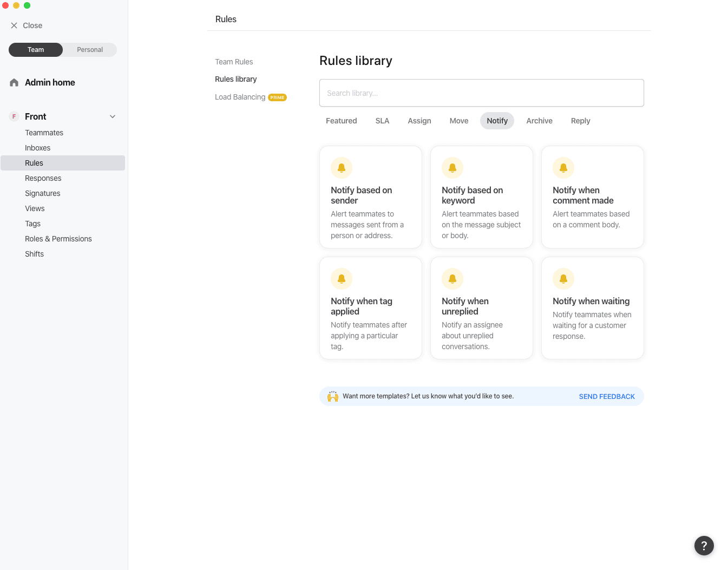The height and width of the screenshot is (570, 728).
Task: Switch to Personal settings toggle
Action: point(90,50)
